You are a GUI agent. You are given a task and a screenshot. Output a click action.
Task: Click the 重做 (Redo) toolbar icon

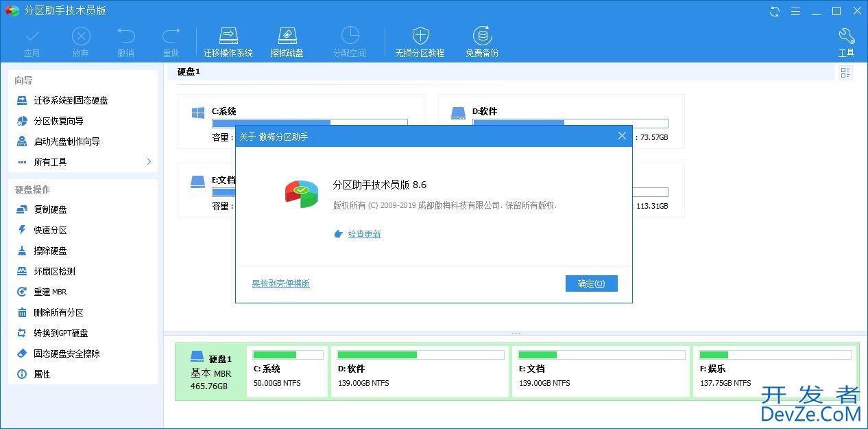pyautogui.click(x=171, y=43)
